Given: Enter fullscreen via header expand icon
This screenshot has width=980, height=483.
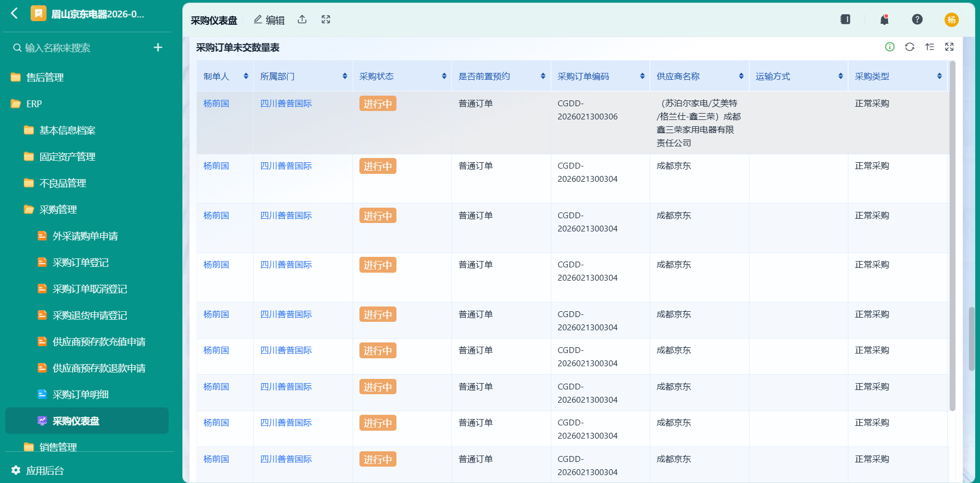Looking at the screenshot, I should (x=326, y=20).
